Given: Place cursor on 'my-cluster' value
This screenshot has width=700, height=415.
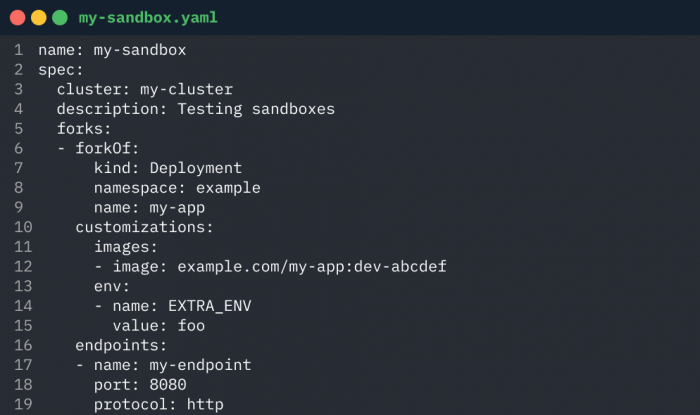Looking at the screenshot, I should pyautogui.click(x=187, y=90).
